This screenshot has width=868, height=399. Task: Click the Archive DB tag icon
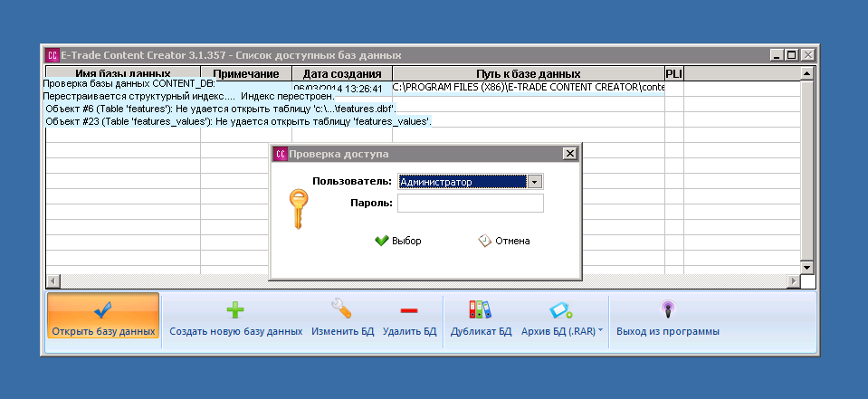pyautogui.click(x=561, y=310)
